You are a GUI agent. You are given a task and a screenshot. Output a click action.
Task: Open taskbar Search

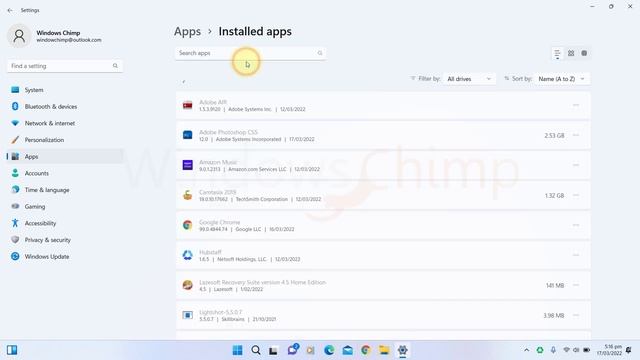(x=256, y=350)
